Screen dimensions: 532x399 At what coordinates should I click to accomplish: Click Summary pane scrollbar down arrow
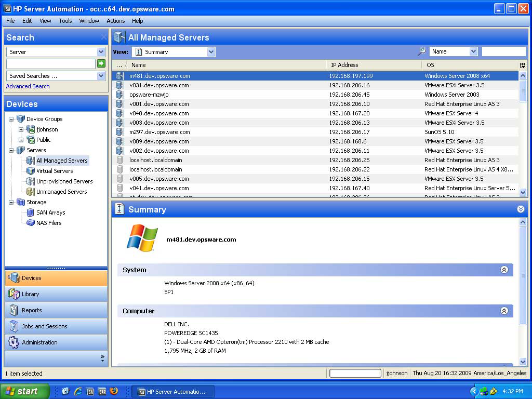pyautogui.click(x=523, y=362)
